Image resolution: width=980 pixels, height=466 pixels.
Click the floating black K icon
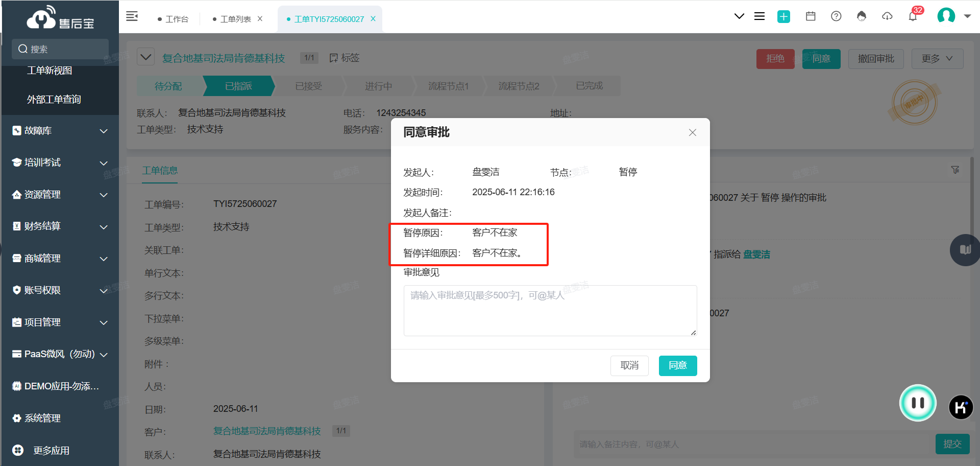(961, 407)
